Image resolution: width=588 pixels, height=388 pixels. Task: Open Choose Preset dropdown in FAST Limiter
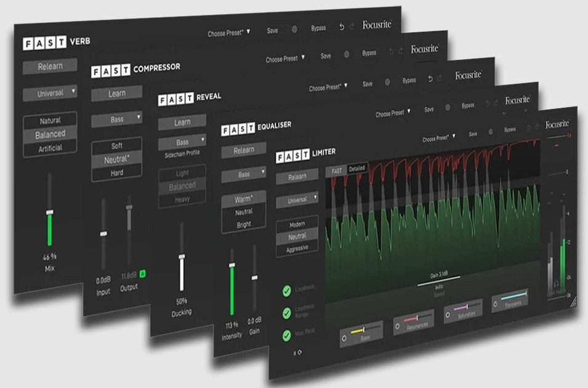439,138
